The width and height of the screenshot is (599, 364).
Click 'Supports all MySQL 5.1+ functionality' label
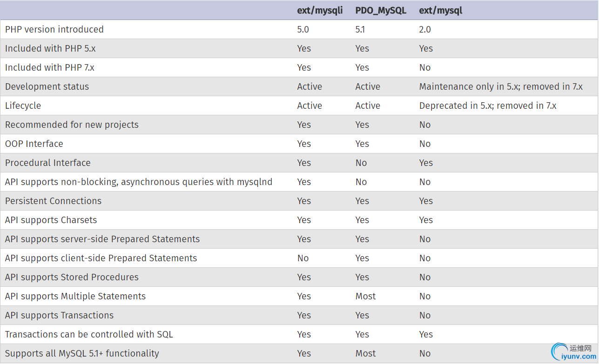82,353
